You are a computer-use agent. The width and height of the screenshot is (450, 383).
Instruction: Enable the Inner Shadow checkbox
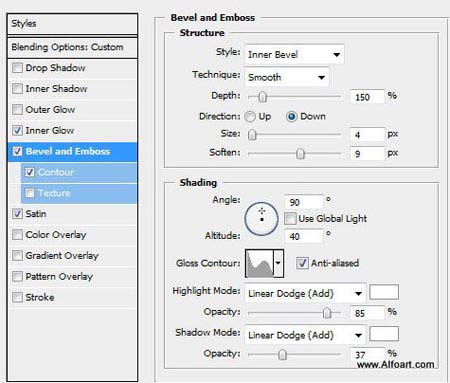(17, 89)
